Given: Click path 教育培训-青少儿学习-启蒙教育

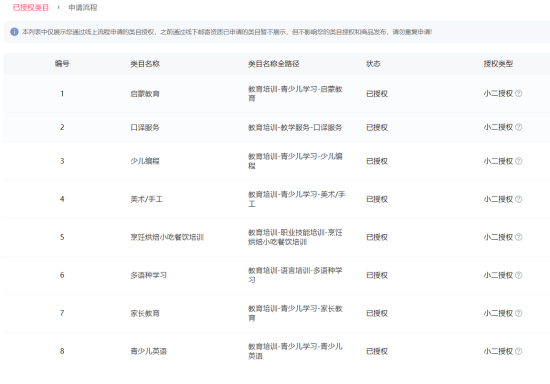Looking at the screenshot, I should pos(295,94).
